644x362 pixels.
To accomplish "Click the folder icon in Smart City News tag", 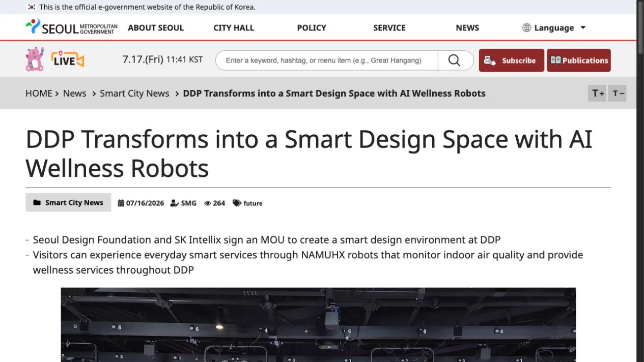I will pos(37,202).
